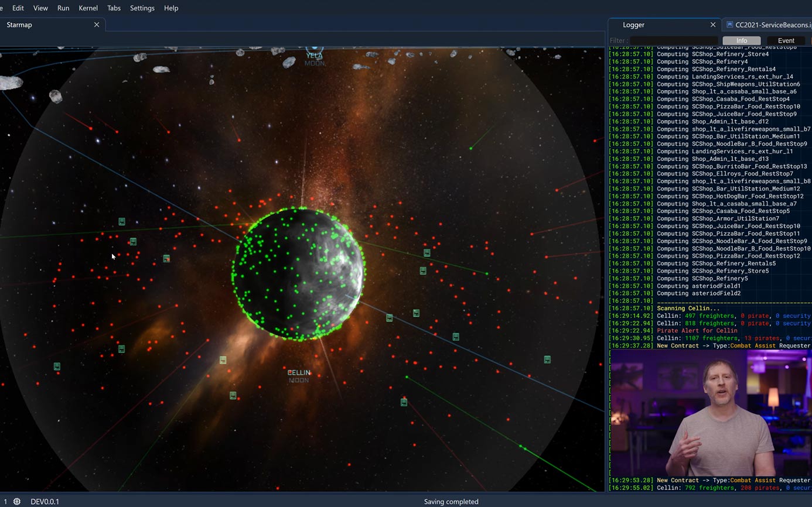Click log line 'Computing SCShop_BurritoBar_Food_RestStop13'
Image resolution: width=812 pixels, height=507 pixels.
tap(732, 166)
